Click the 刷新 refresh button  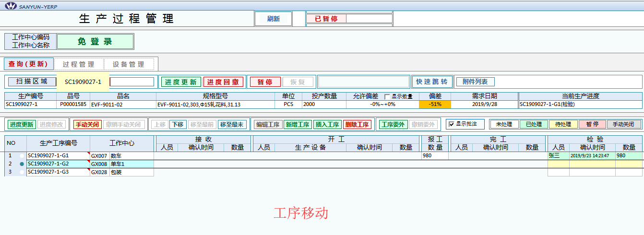[x=273, y=19]
